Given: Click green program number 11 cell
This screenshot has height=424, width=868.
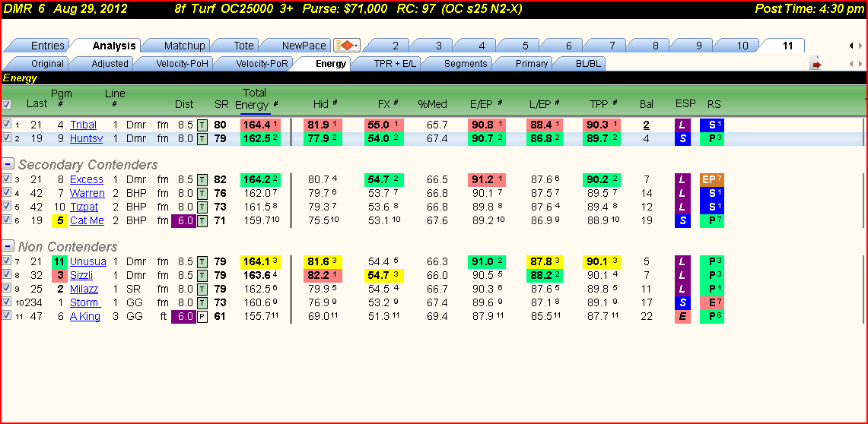Looking at the screenshot, I should coord(59,261).
